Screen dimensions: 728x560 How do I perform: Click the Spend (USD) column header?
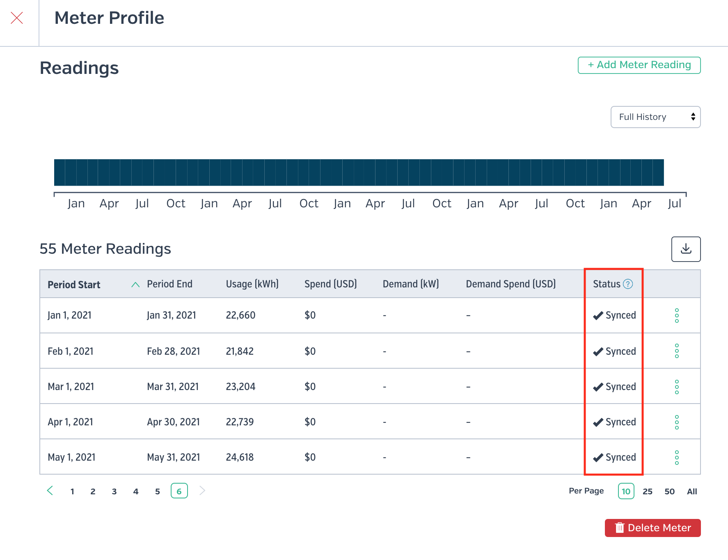click(330, 284)
